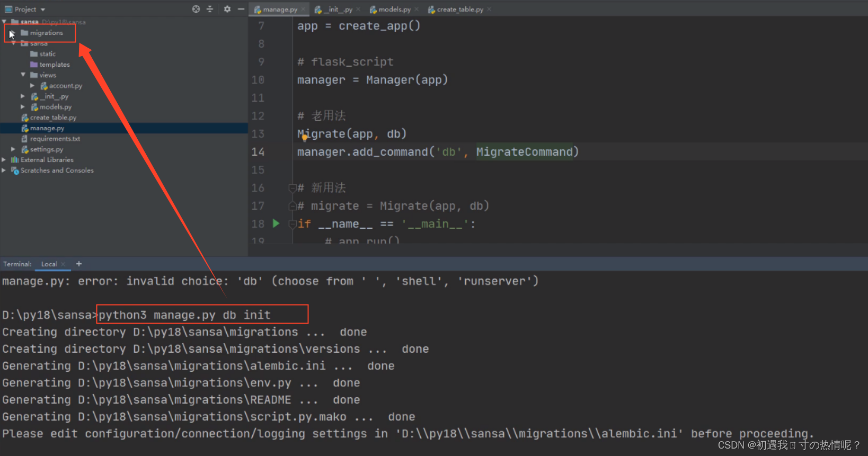Click the Migrate(app, db) code on line 13
Screen dimensions: 868x456
tap(352, 134)
